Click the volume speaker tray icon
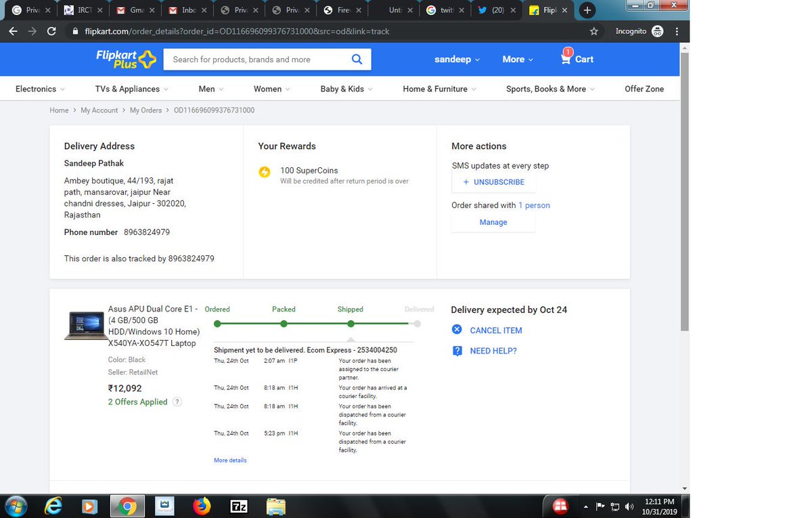The height and width of the screenshot is (518, 812). pos(629,506)
